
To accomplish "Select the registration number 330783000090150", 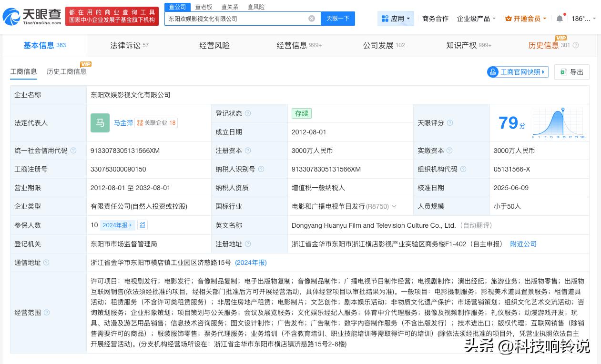I will coord(118,169).
